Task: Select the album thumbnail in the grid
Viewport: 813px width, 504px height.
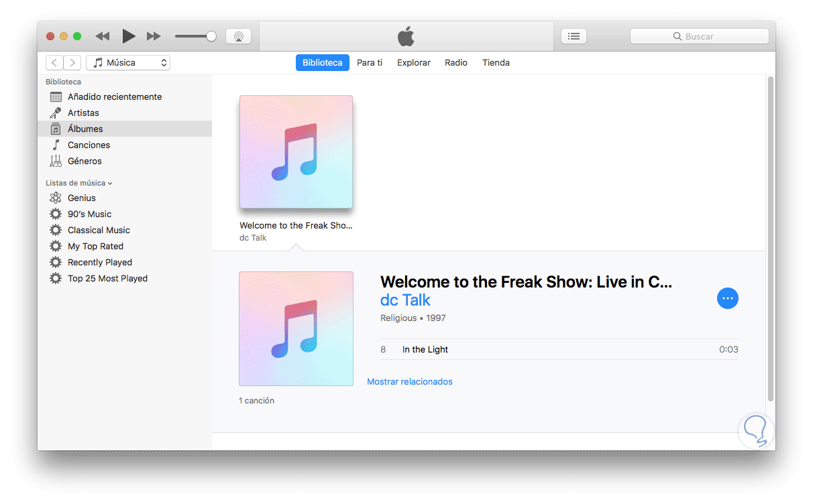Action: [296, 152]
